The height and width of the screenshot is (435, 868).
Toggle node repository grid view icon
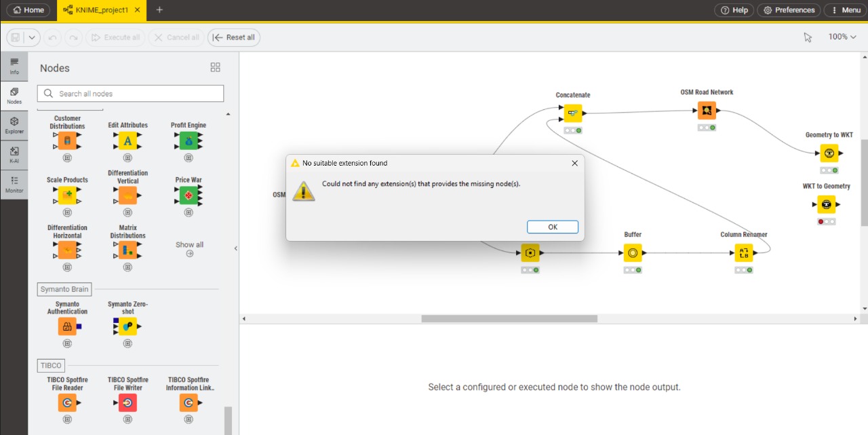click(x=216, y=67)
